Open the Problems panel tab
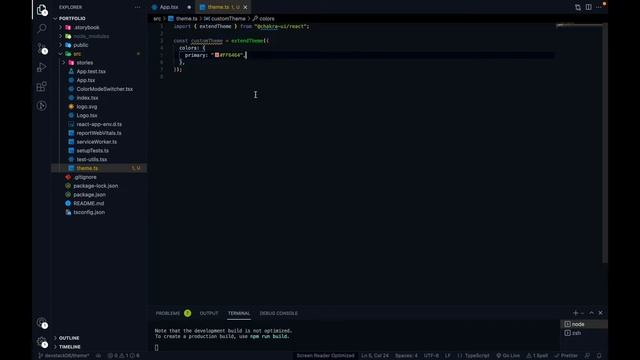 point(168,313)
